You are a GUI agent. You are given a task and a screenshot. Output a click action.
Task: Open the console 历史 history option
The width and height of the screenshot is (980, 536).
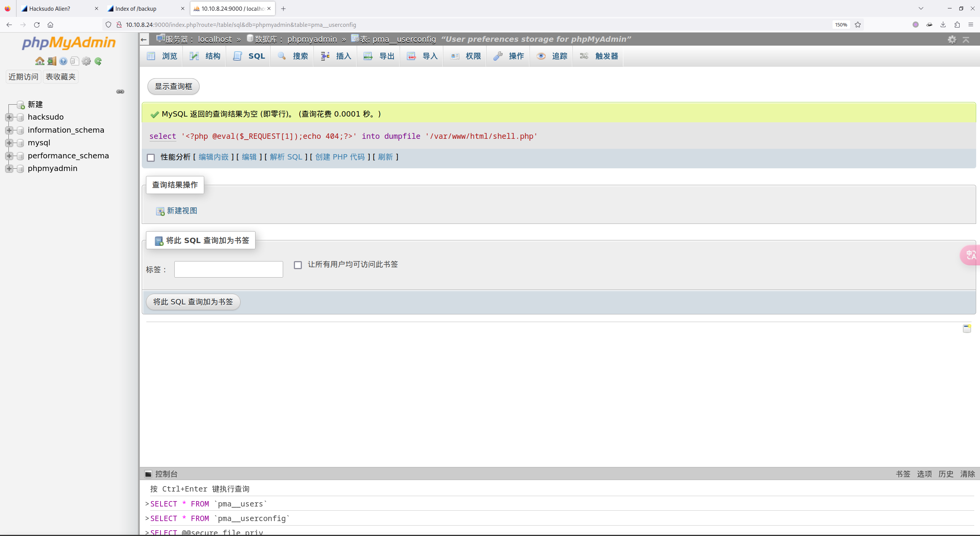tap(946, 474)
